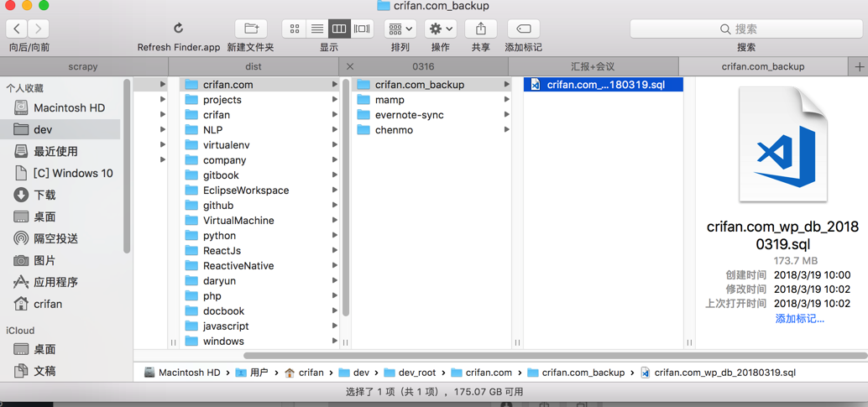Open the action gear (操作) menu
Viewport: 868px width, 407px height.
tap(441, 29)
